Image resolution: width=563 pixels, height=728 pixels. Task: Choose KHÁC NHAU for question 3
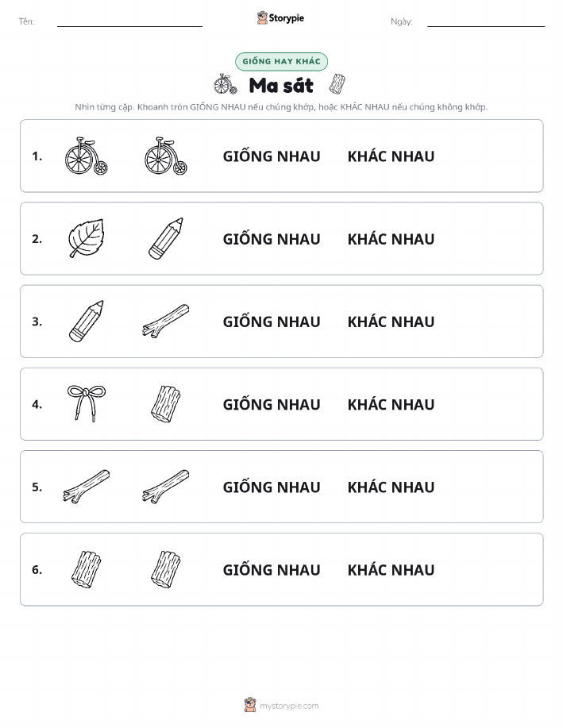(391, 322)
